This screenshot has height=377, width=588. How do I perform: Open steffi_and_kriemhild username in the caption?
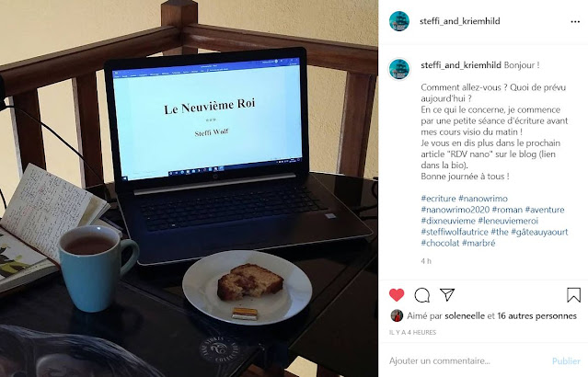click(461, 65)
